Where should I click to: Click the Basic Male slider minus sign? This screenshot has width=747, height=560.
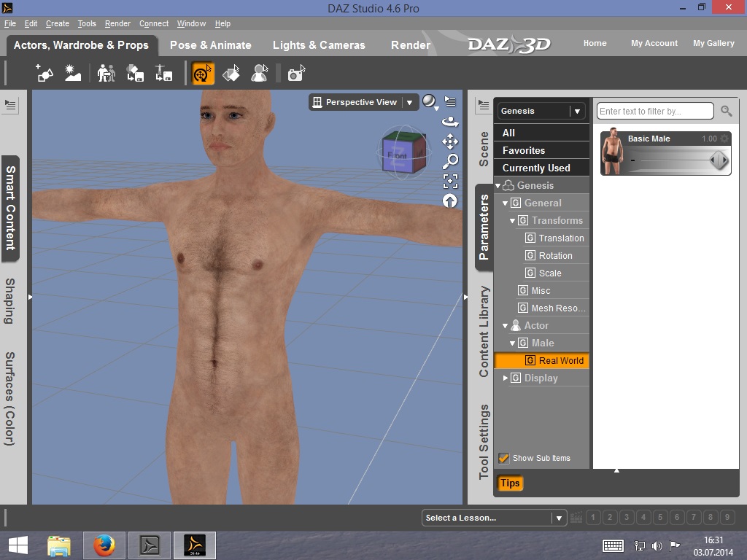pos(632,160)
